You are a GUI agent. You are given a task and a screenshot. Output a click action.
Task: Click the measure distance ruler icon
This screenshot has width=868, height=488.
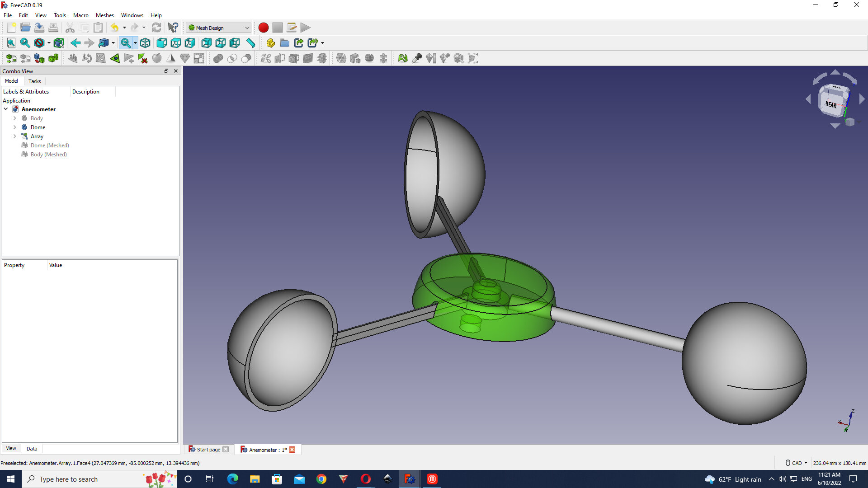(x=250, y=43)
